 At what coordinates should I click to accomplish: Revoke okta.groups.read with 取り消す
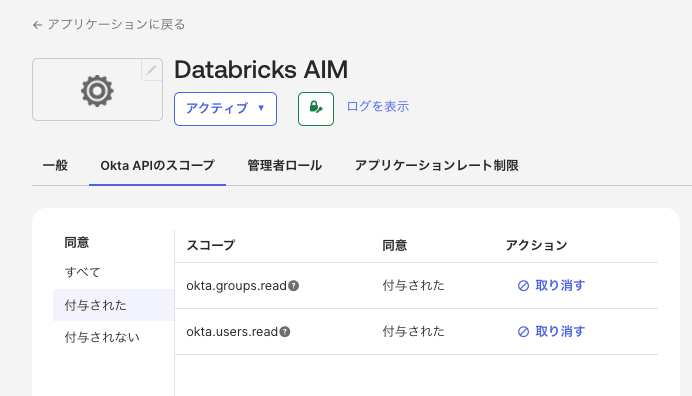click(x=551, y=286)
